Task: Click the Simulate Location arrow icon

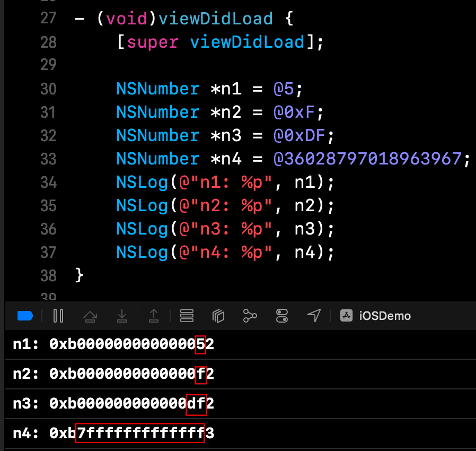Action: point(314,316)
